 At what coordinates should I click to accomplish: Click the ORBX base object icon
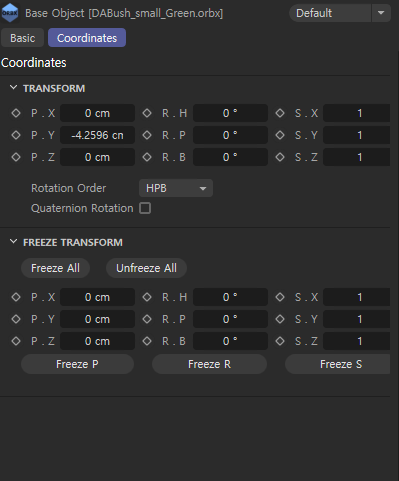click(10, 13)
